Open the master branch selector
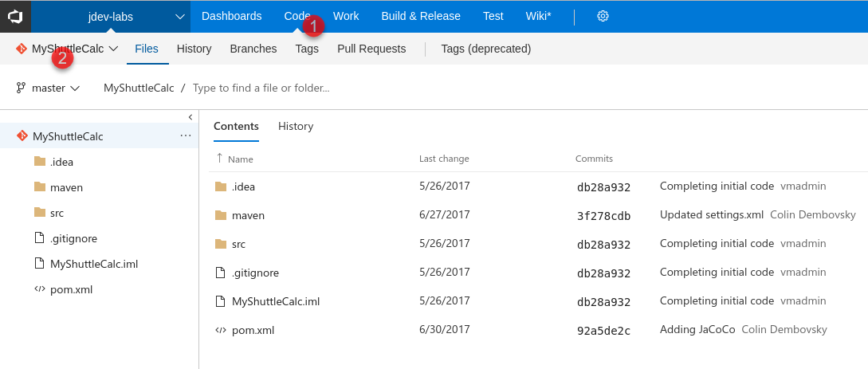The width and height of the screenshot is (868, 369). pyautogui.click(x=48, y=88)
